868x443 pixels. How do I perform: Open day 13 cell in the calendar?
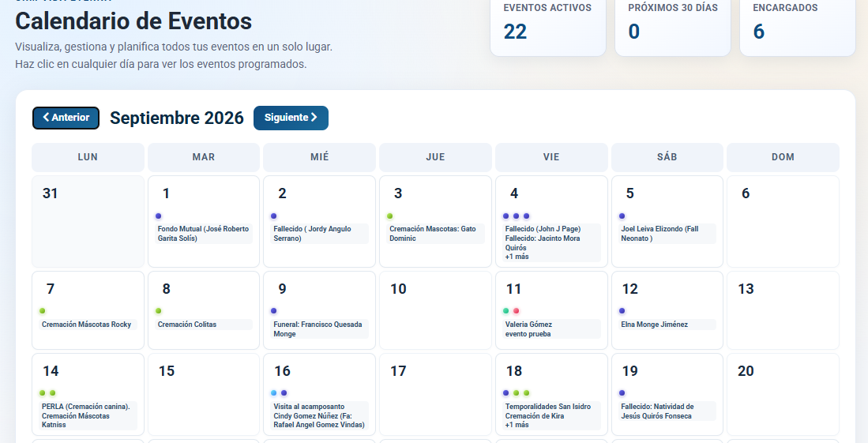pos(783,310)
